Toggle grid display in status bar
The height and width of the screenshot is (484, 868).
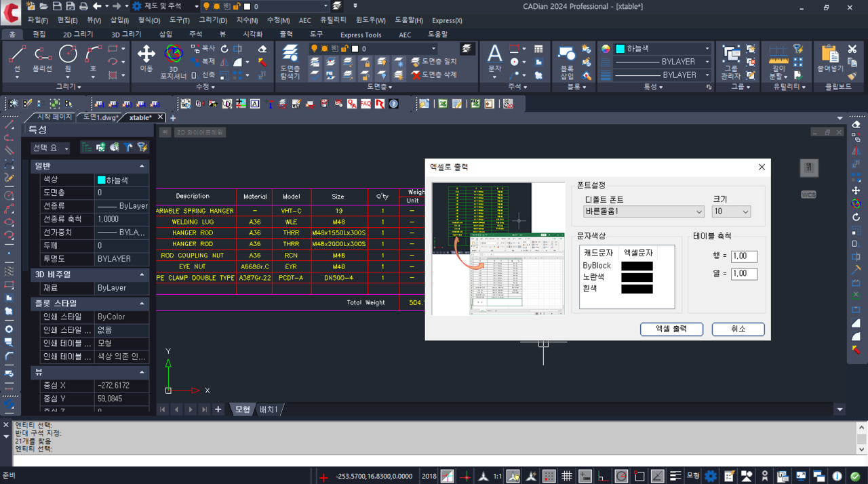[x=567, y=477]
